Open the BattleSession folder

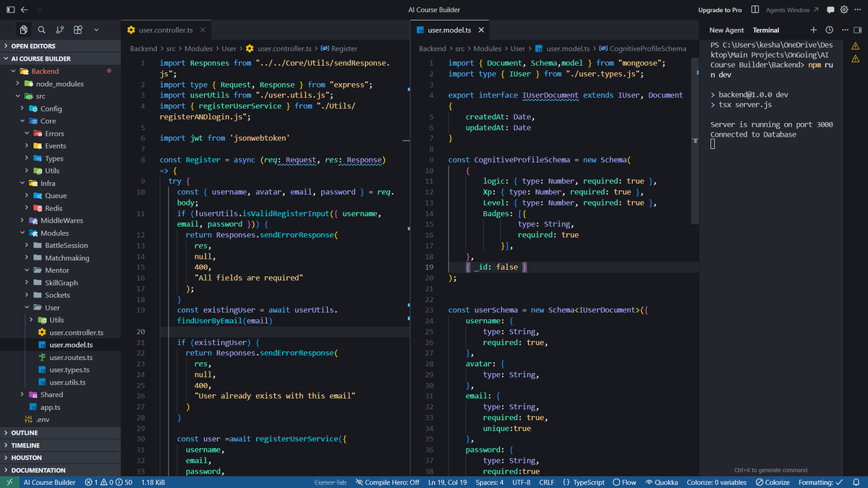click(60, 245)
